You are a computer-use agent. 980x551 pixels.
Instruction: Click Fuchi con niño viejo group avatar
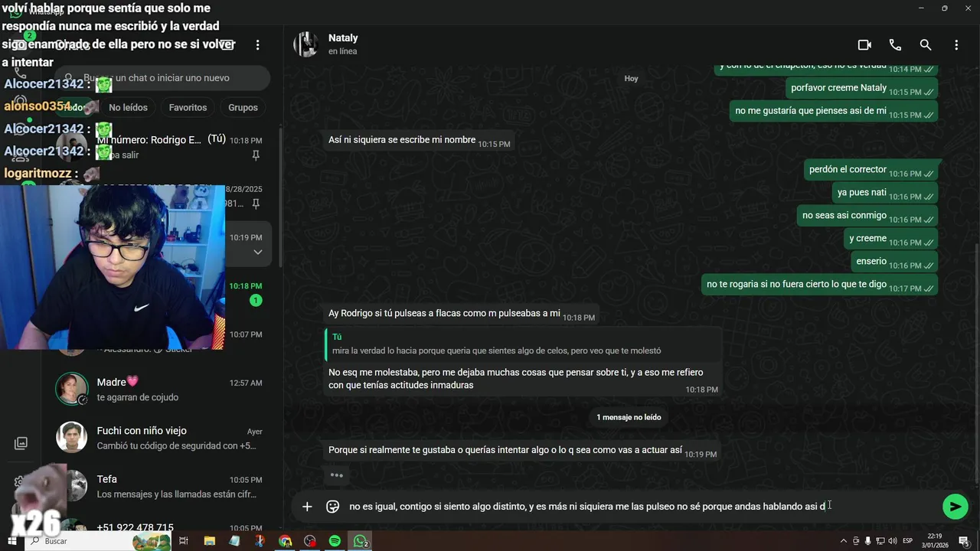(x=71, y=438)
